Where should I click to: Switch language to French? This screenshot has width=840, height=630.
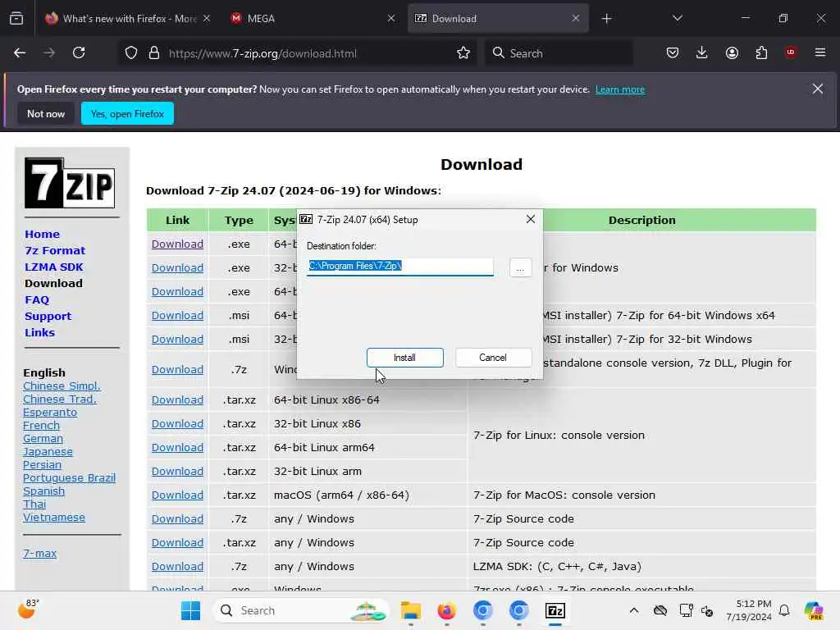coord(41,426)
